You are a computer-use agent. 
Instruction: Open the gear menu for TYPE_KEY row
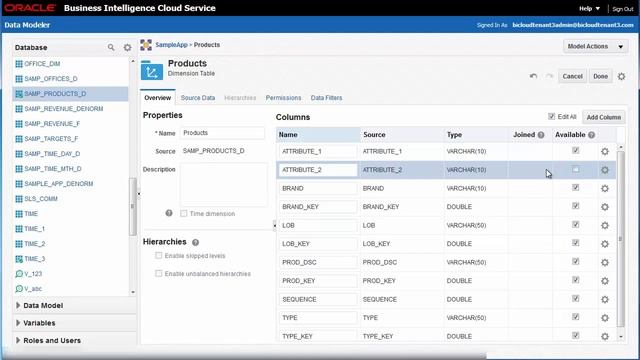(x=605, y=336)
